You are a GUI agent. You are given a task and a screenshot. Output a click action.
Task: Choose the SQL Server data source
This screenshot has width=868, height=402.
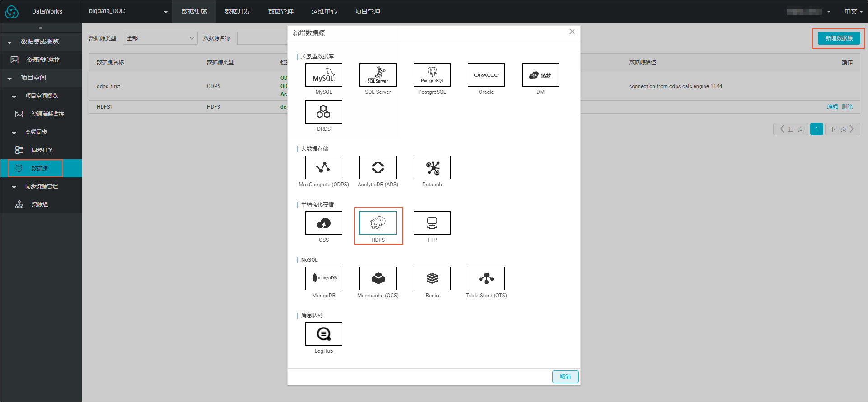pos(378,75)
